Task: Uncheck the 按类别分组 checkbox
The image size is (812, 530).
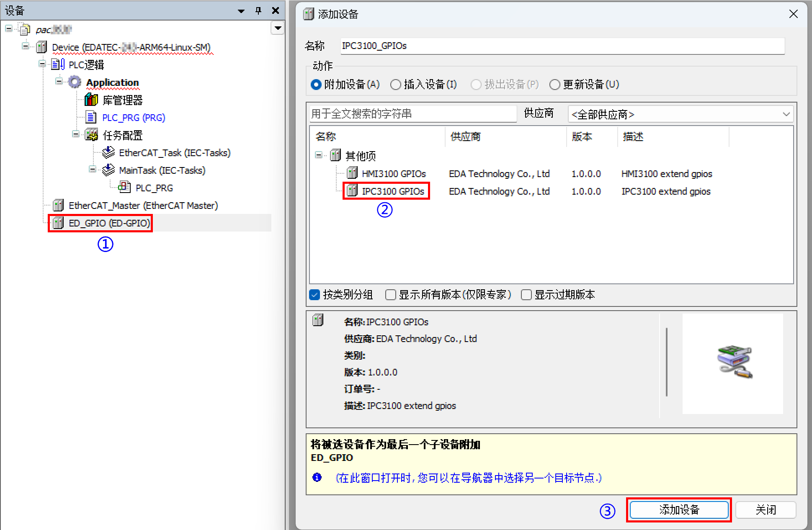Action: tap(314, 295)
